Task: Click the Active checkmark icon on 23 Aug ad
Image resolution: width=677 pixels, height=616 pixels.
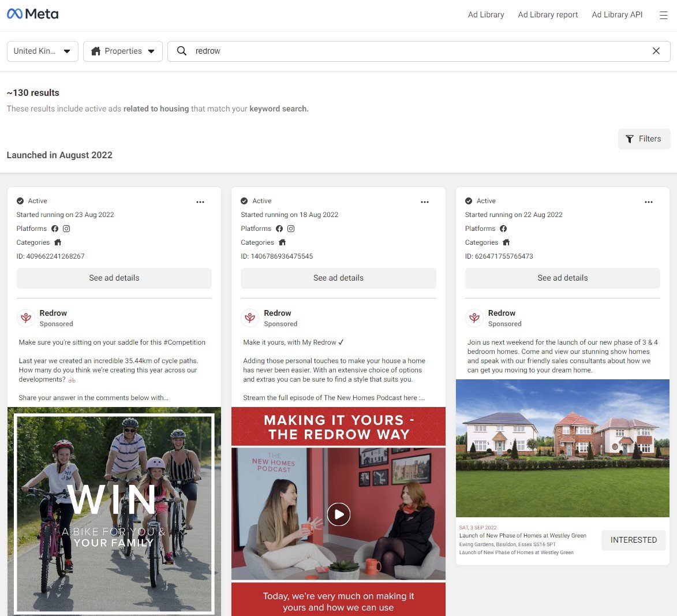Action: (20, 201)
